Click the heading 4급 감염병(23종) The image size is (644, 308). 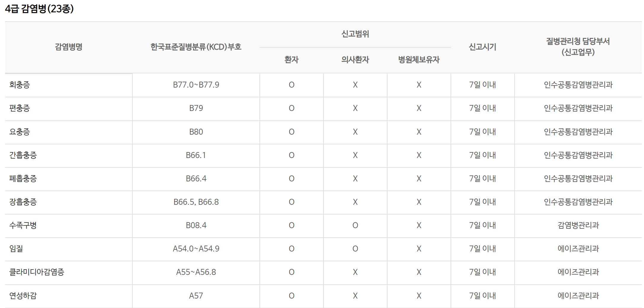(x=39, y=9)
